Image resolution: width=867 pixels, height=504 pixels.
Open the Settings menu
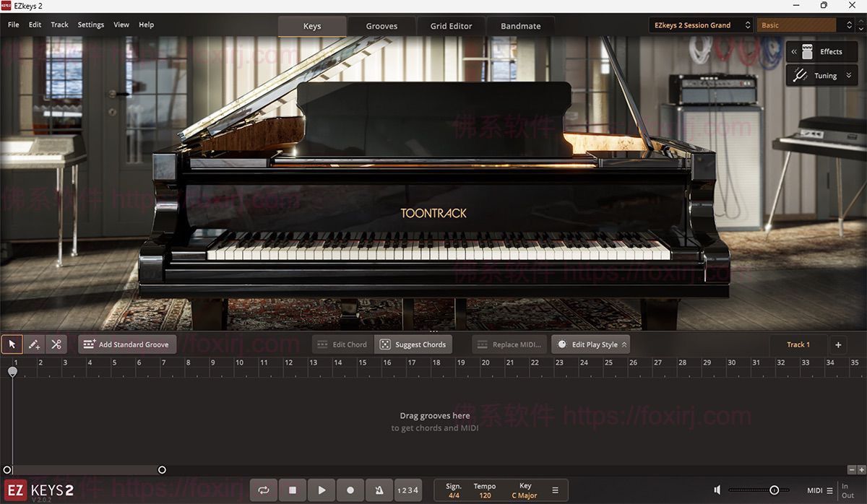tap(91, 25)
